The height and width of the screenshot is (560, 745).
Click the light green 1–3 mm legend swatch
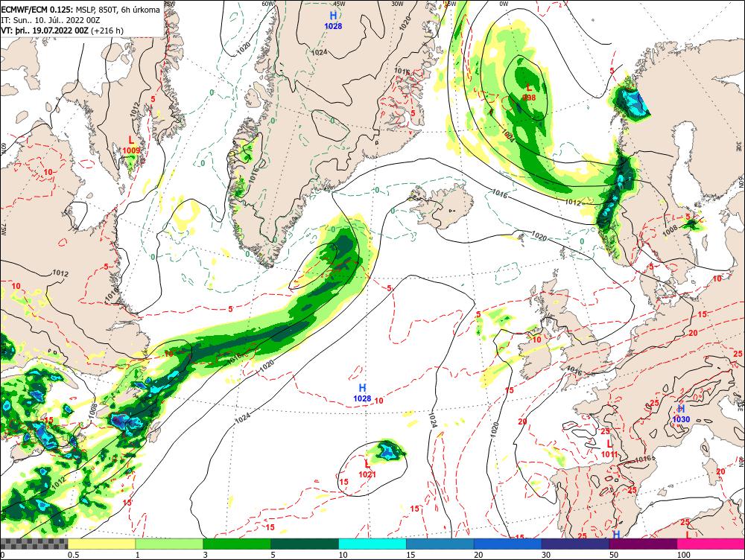[169, 544]
